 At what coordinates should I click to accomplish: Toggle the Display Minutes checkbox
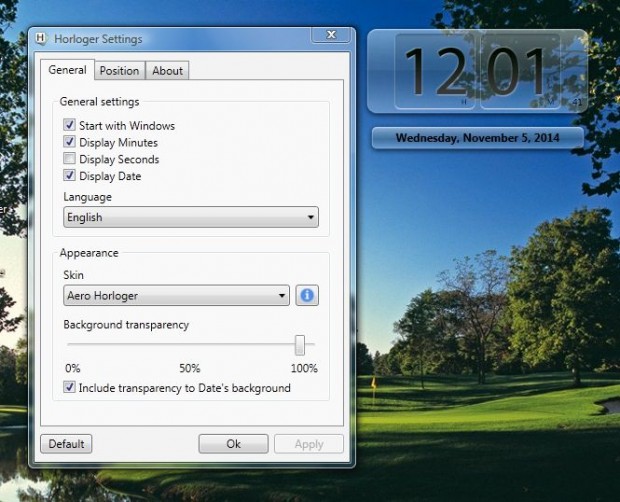click(x=70, y=142)
